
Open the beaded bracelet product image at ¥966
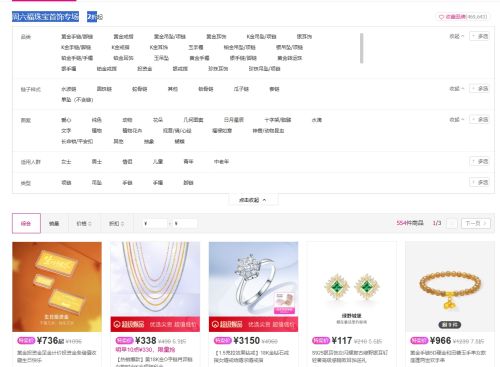point(450,287)
